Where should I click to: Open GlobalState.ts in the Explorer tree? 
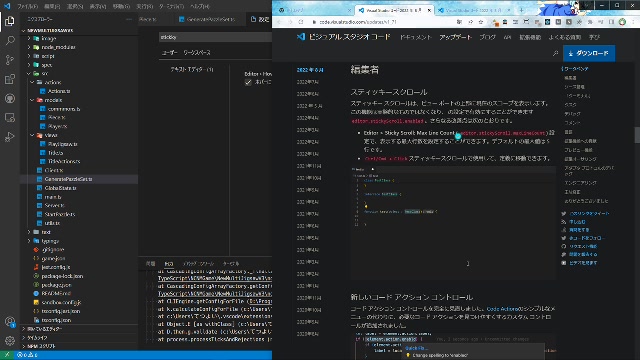point(60,188)
